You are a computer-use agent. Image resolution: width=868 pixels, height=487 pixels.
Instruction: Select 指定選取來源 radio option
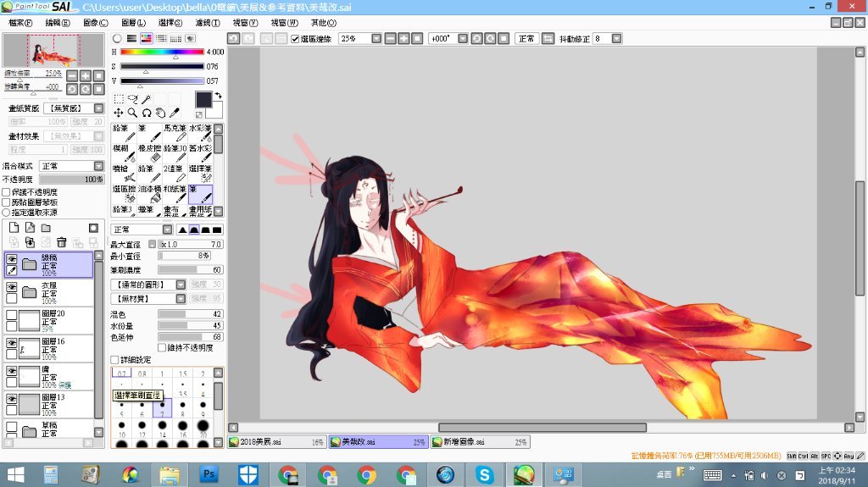(7, 212)
